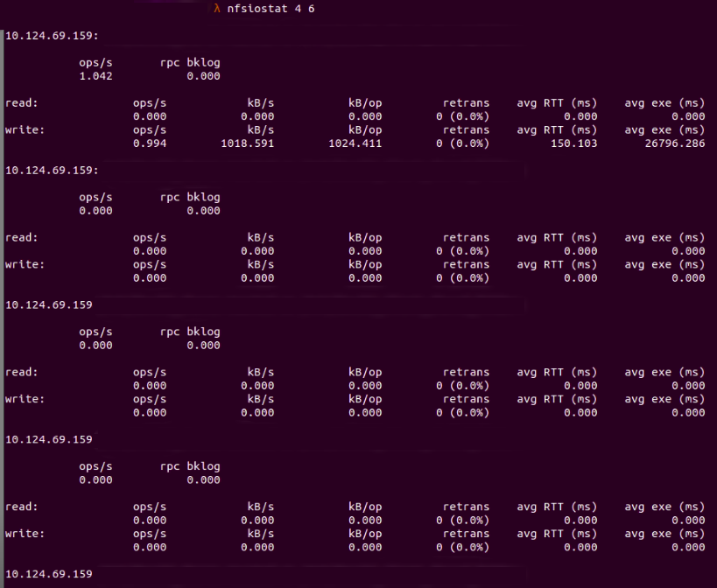Viewport: 717px width, 588px height.
Task: Click the "write:" label in the third block
Action: click(x=25, y=399)
